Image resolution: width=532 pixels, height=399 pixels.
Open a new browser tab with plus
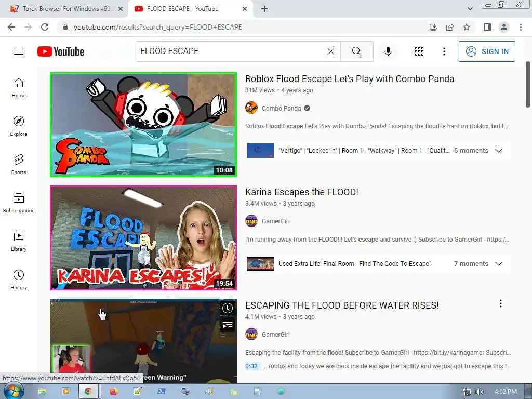point(264,9)
